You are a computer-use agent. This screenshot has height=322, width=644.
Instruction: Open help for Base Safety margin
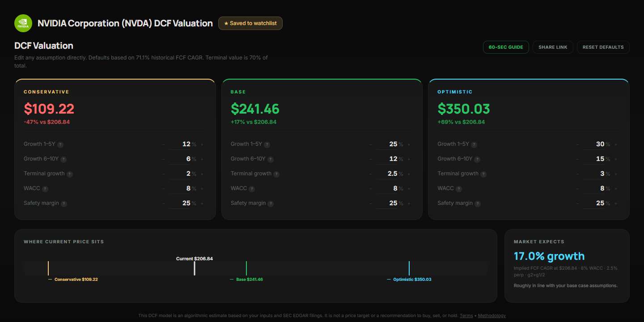pyautogui.click(x=271, y=203)
